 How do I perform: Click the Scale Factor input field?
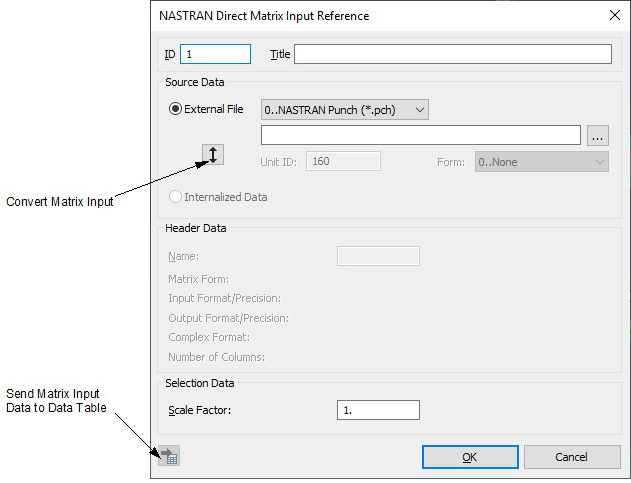pos(378,410)
